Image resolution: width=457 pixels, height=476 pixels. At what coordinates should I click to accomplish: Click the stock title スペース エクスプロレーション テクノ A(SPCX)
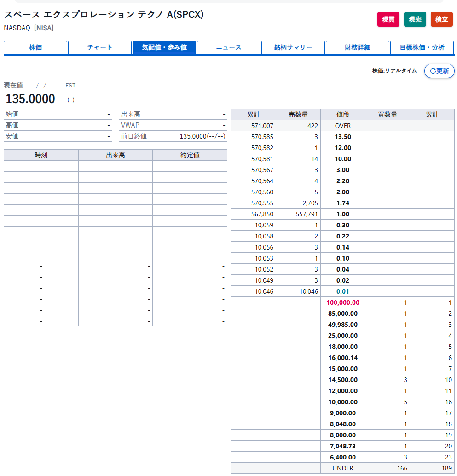[104, 14]
